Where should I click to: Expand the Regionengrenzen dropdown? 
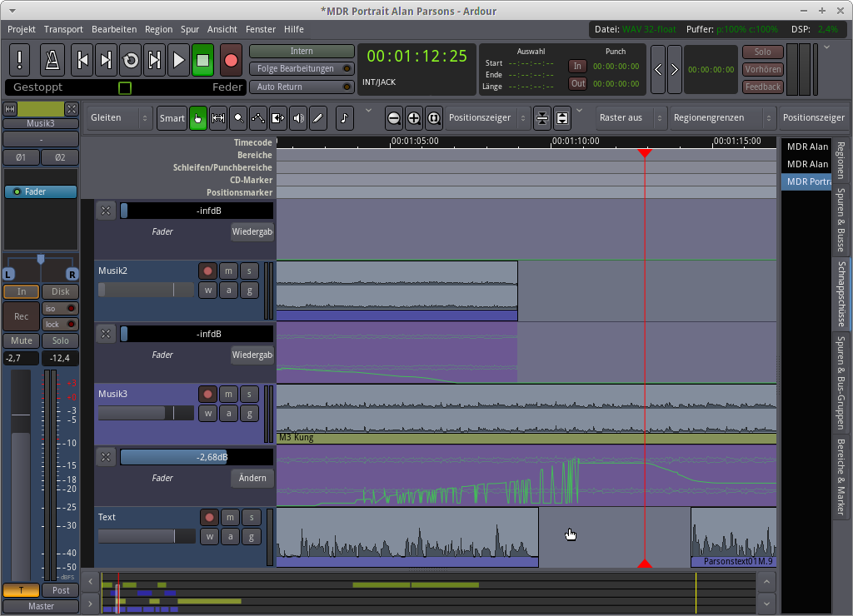721,118
